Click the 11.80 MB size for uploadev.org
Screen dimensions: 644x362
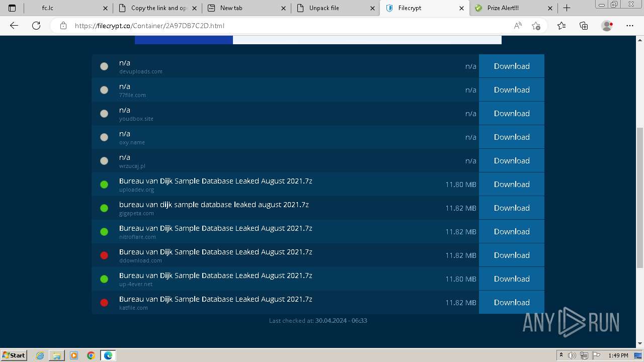click(x=461, y=185)
